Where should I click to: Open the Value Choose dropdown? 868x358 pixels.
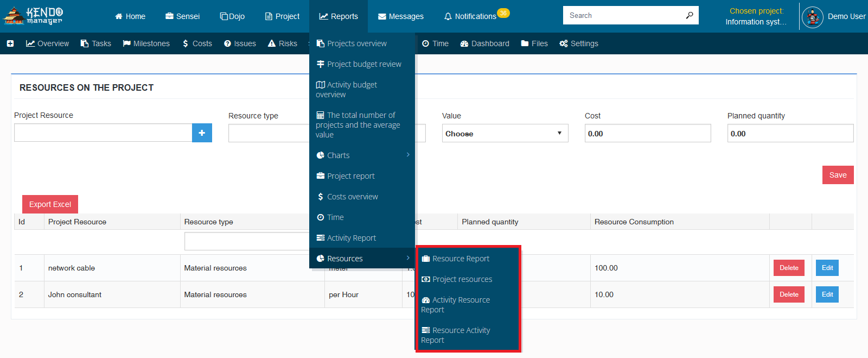[x=505, y=134]
